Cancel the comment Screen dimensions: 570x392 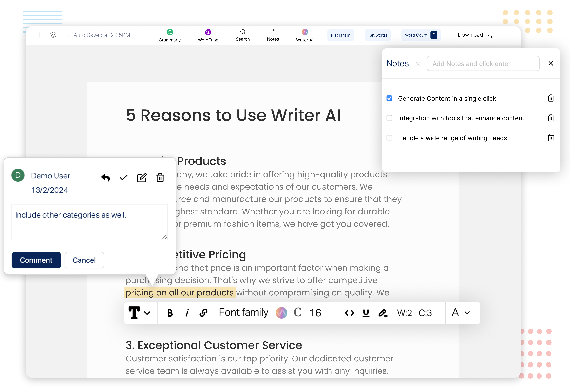click(x=84, y=260)
